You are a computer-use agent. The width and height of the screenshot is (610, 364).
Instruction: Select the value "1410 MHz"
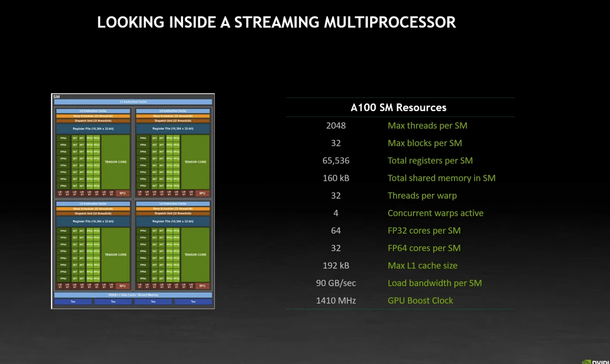(x=336, y=301)
